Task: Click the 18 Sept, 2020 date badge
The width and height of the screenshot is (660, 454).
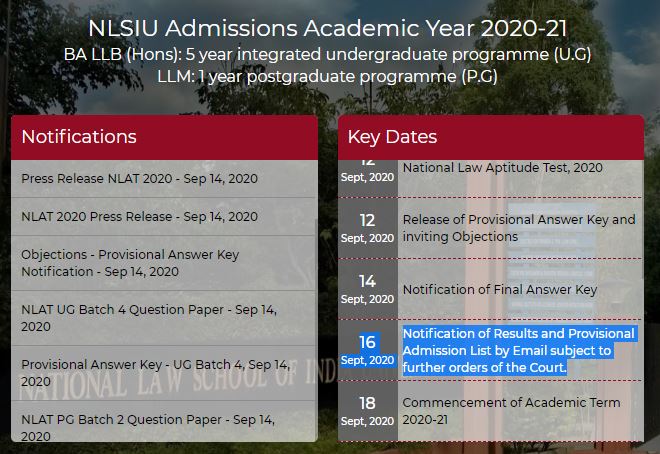Action: [x=367, y=411]
